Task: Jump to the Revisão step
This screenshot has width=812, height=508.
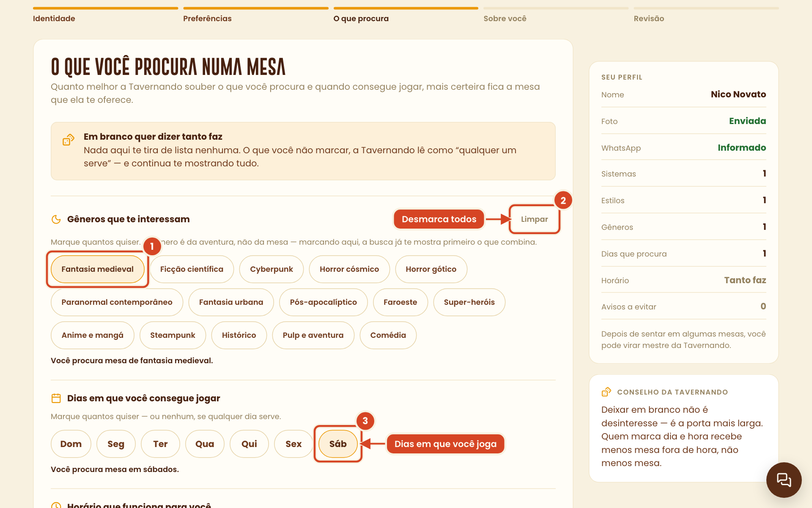Action: [x=706, y=15]
